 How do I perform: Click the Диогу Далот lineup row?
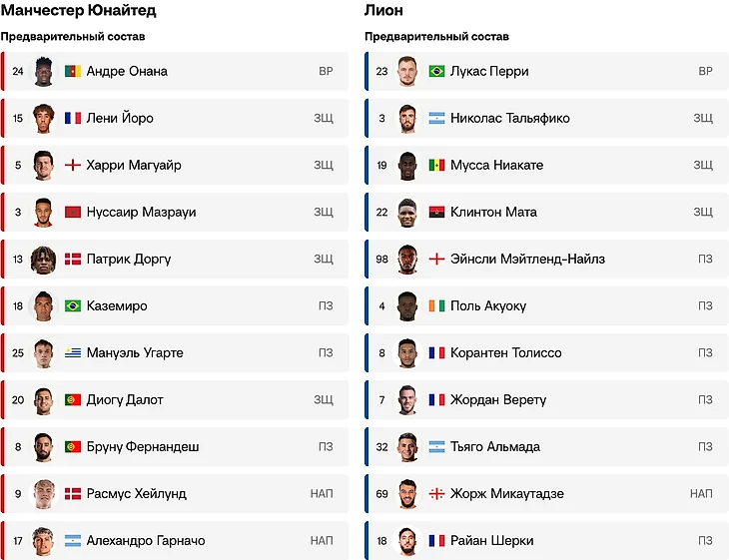tap(175, 400)
